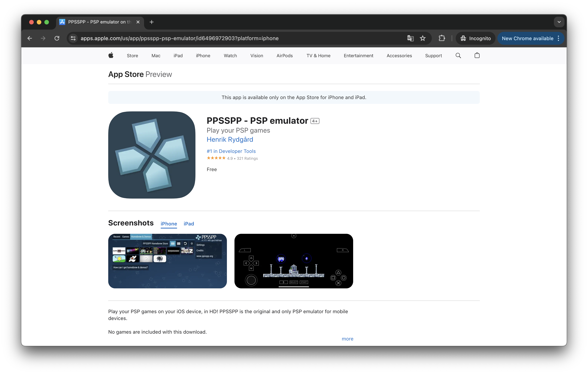Click the first PSP emulator screenshot thumbnail
Screen dimensions: 588x374
[x=168, y=261]
